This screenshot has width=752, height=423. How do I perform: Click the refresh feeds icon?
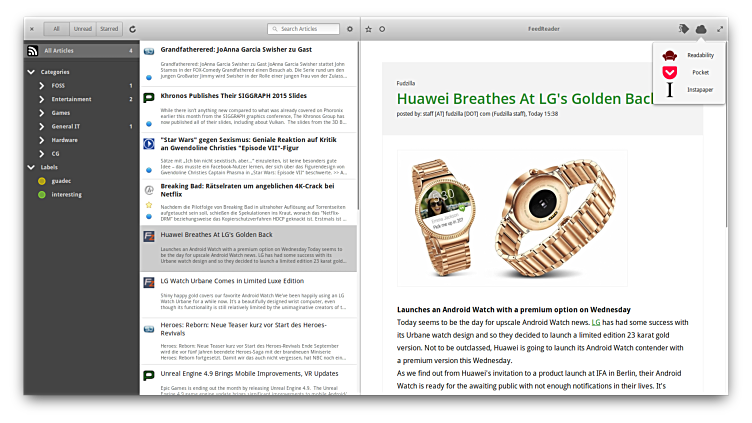tap(132, 29)
